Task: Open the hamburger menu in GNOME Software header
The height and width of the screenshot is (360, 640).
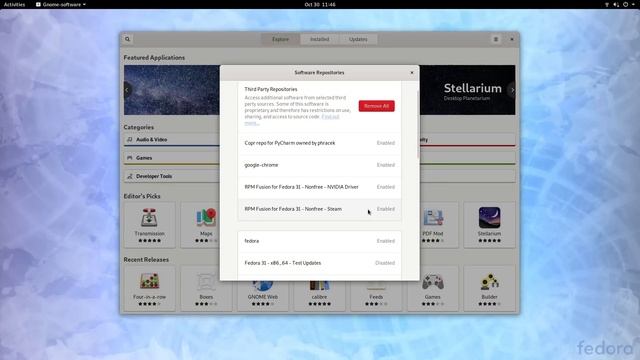Action: point(496,39)
